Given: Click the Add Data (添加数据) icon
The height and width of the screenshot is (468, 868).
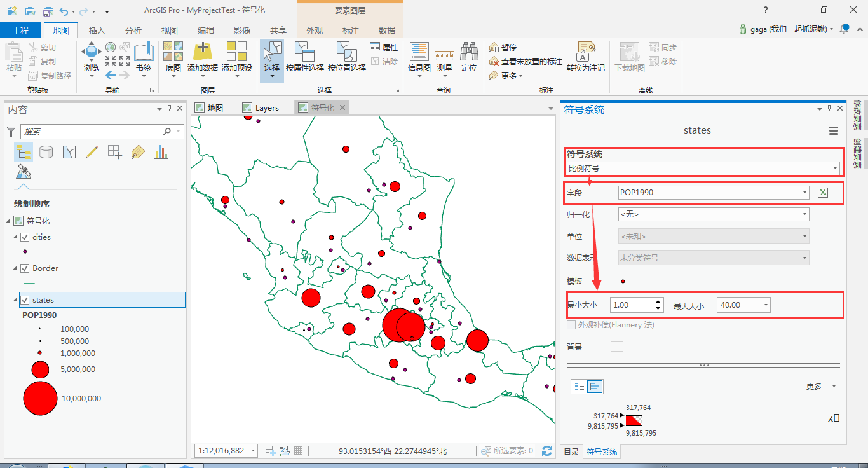Looking at the screenshot, I should [x=203, y=51].
